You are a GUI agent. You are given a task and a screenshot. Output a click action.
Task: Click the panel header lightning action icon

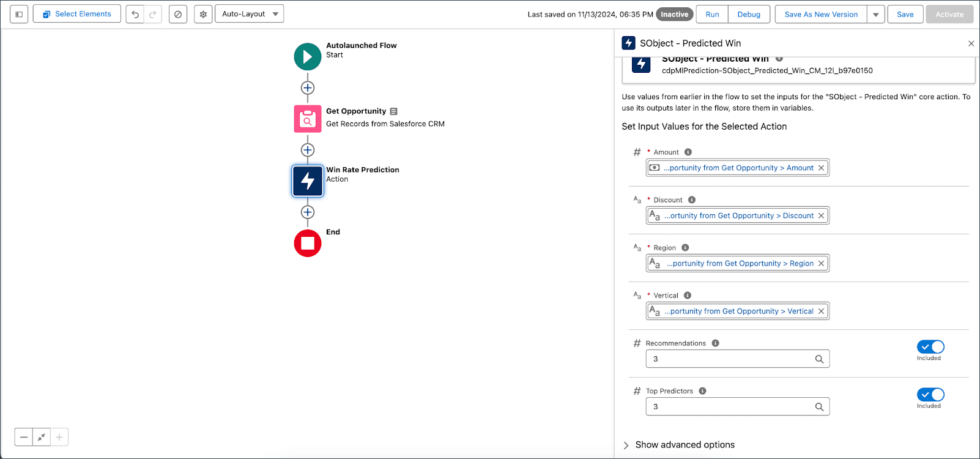pos(628,43)
